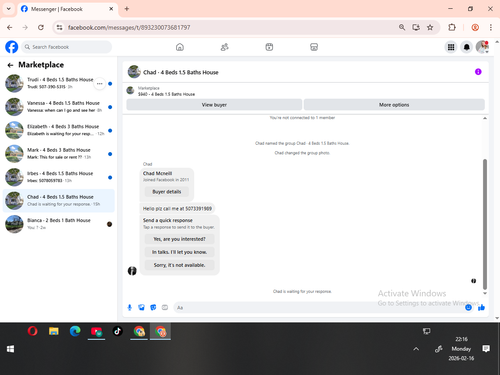Open the Facebook Home icon

coord(180,47)
